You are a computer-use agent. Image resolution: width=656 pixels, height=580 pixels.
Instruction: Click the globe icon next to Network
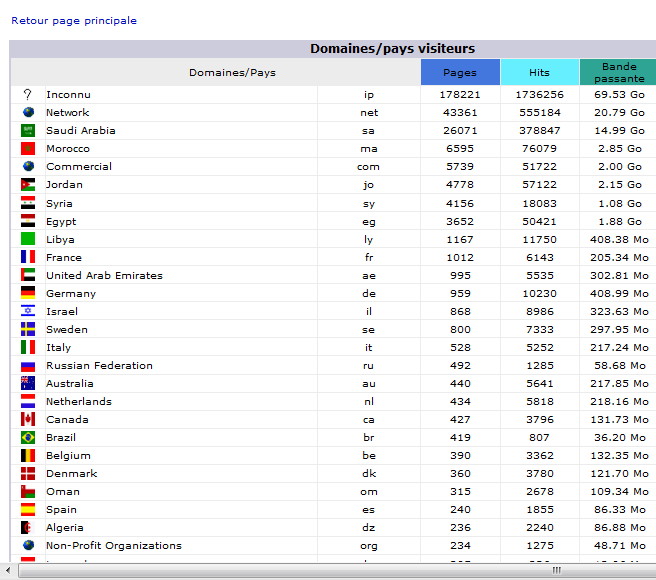coord(28,112)
